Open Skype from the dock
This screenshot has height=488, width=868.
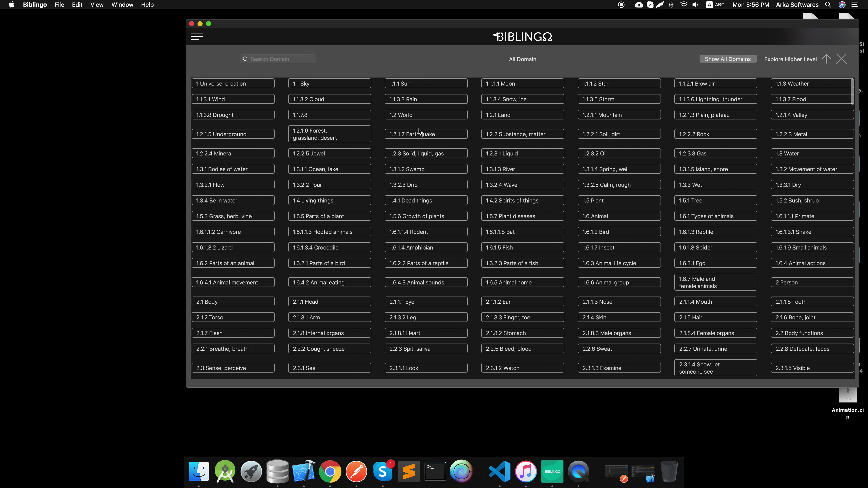(x=383, y=471)
